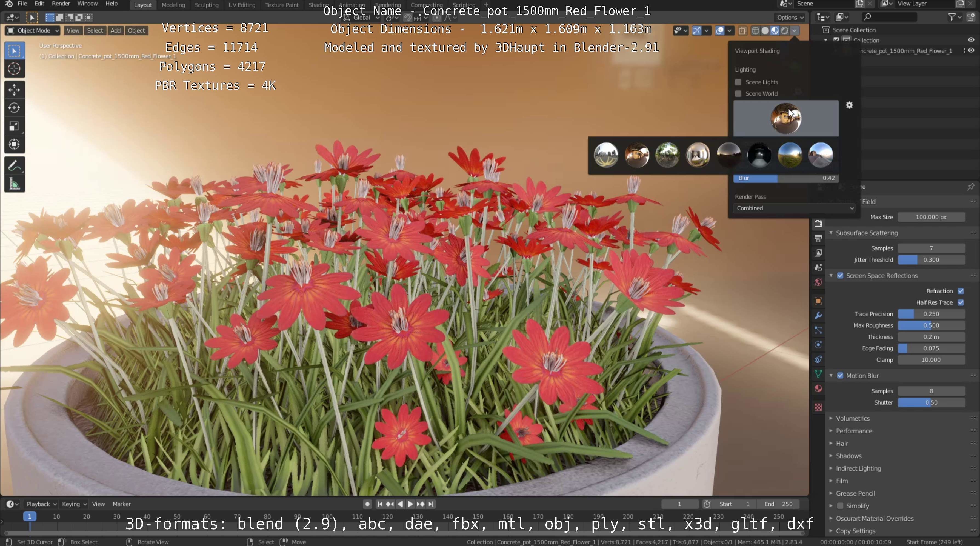Switch to the Texture Paint workspace tab
This screenshot has width=980, height=546.
[x=282, y=5]
